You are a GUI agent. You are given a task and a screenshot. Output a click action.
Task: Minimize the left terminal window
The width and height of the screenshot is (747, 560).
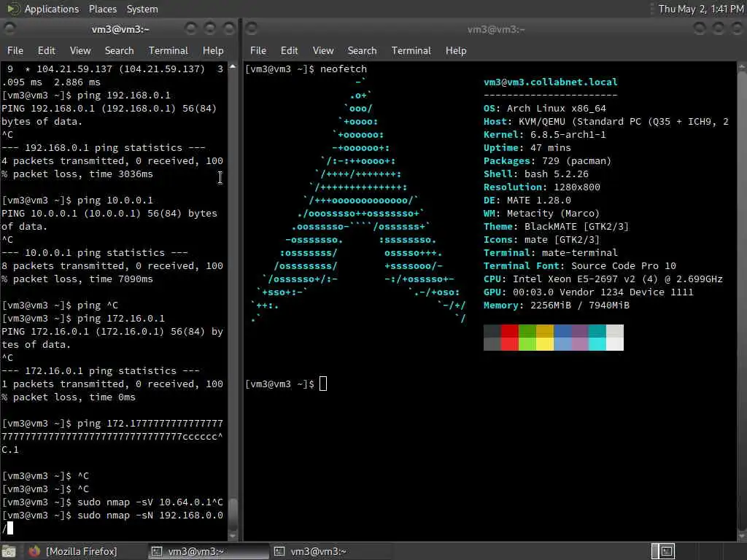click(x=191, y=28)
